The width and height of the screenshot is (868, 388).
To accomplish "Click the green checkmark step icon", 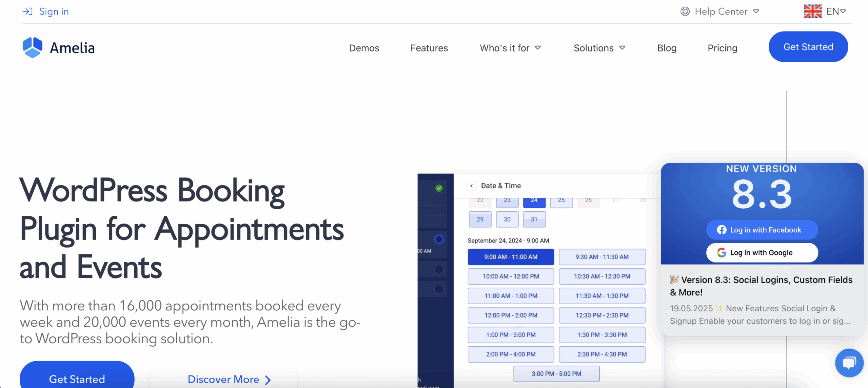I will coord(439,188).
